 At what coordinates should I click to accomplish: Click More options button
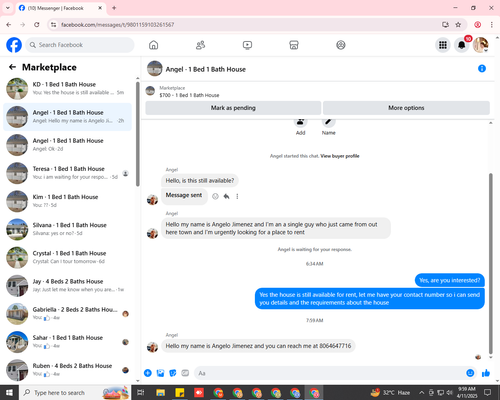point(406,108)
